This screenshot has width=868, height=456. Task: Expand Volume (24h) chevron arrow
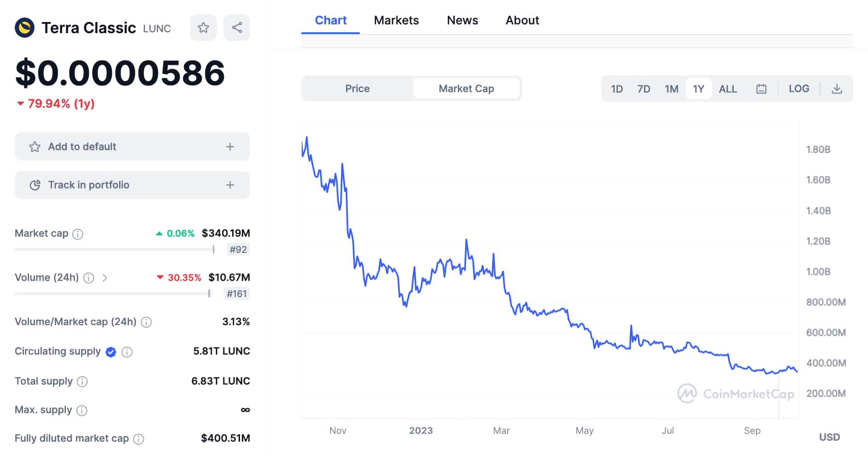(x=105, y=278)
